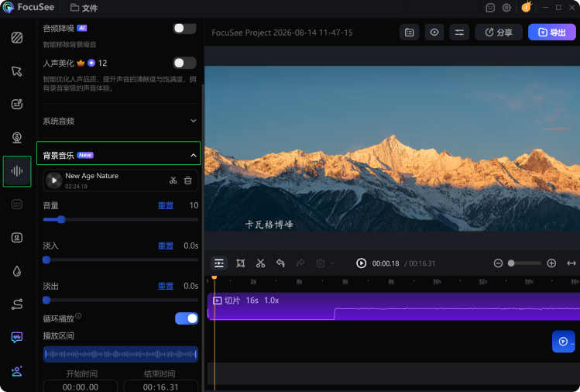Open the chat feedback sidebar icon

[17, 337]
